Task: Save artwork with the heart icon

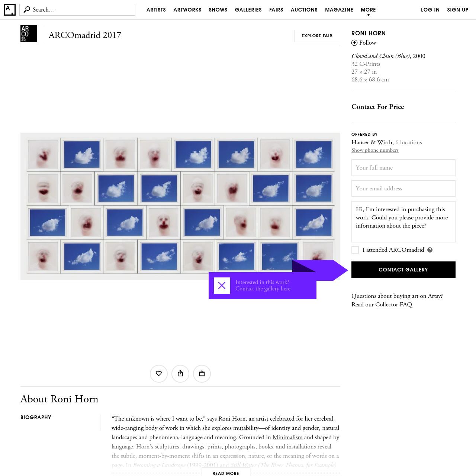Action: point(159,373)
